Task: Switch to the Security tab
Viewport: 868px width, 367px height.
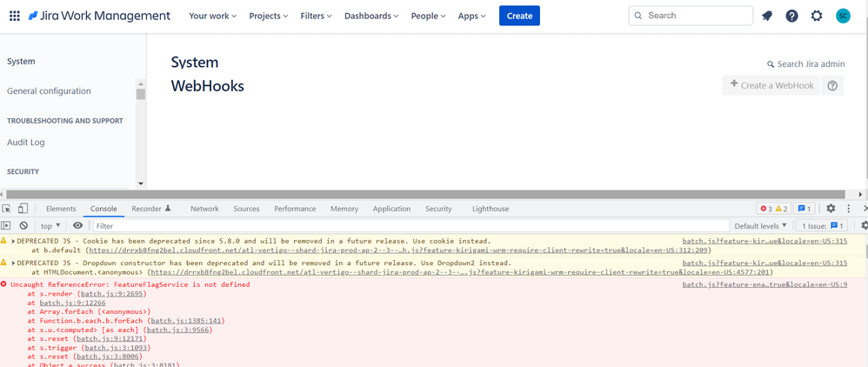Action: [438, 209]
